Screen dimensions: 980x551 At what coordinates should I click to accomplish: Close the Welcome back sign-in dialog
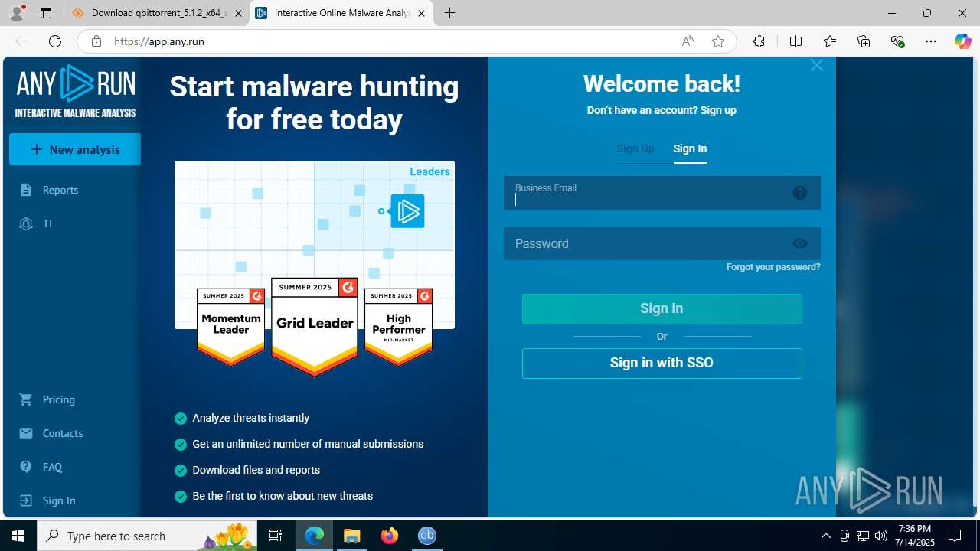pyautogui.click(x=817, y=66)
